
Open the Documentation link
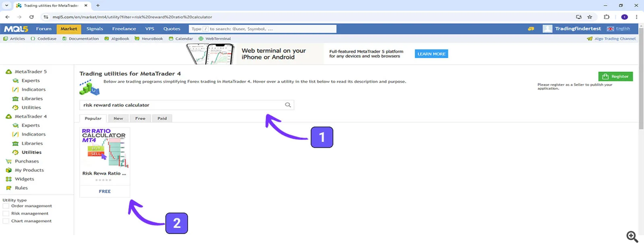[x=80, y=39]
